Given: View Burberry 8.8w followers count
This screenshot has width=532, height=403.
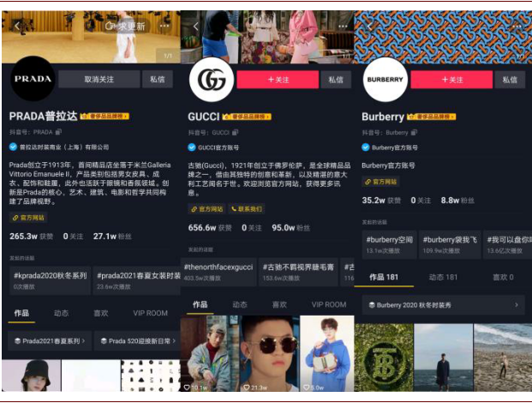Looking at the screenshot, I should tap(457, 201).
